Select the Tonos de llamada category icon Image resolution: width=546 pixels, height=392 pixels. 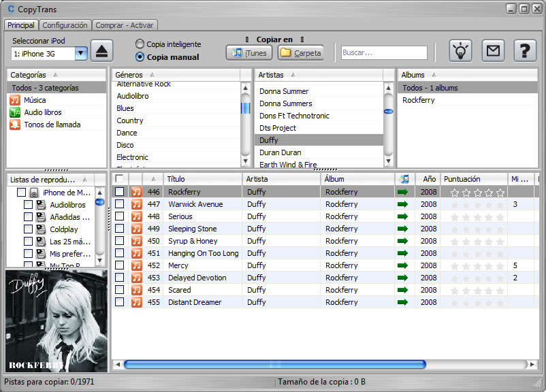click(x=15, y=125)
